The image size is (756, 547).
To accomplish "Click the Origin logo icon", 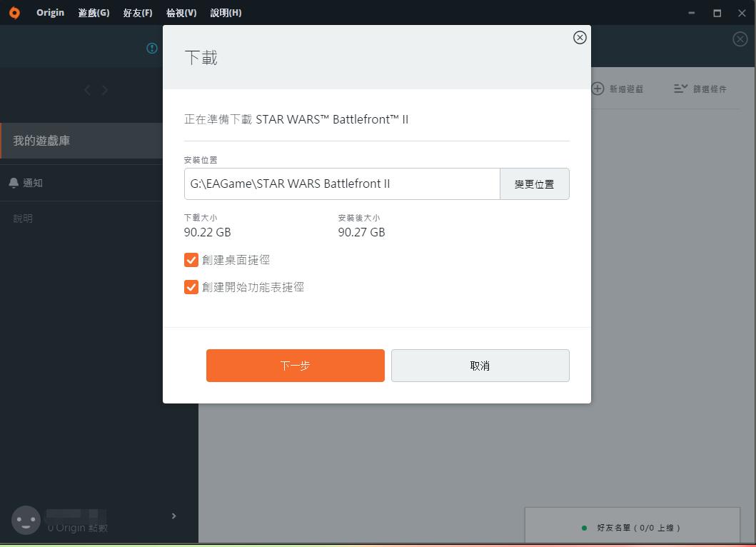I will pos(14,12).
